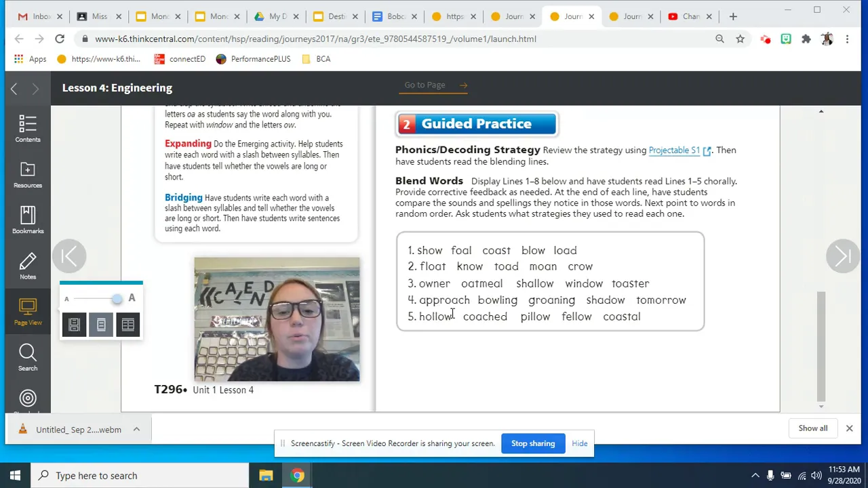
Task: Select the small A font size
Action: pyautogui.click(x=66, y=299)
